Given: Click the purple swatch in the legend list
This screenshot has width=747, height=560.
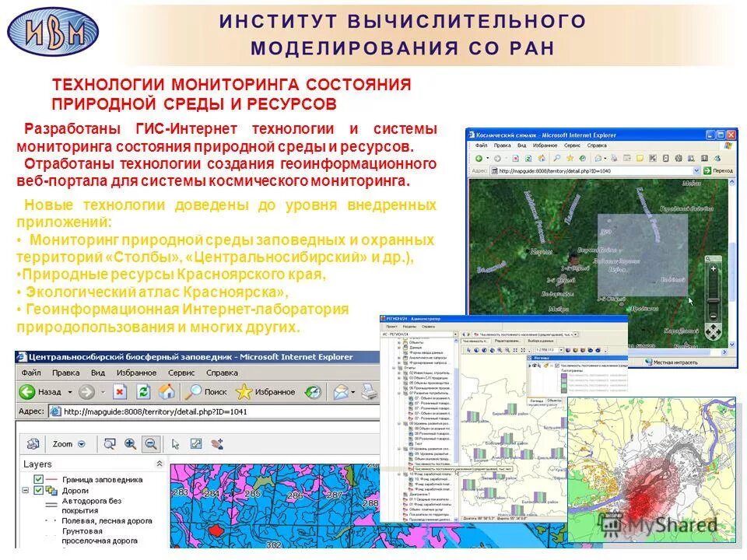Looking at the screenshot, I should point(563,376).
